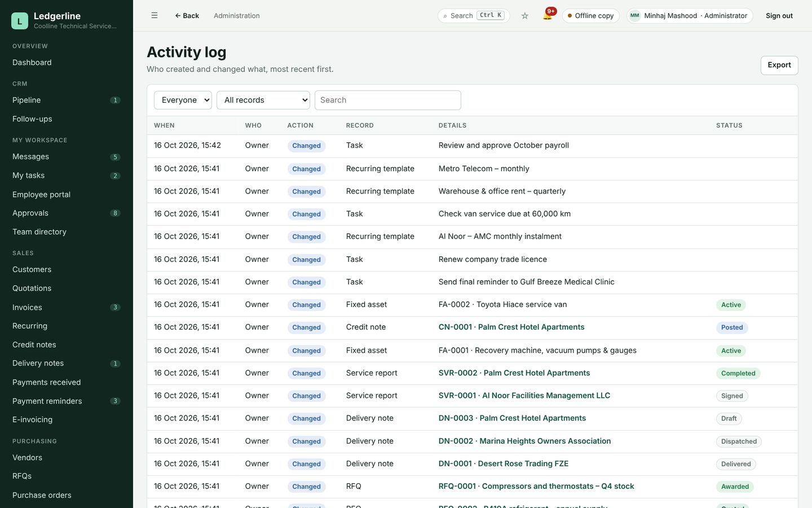Open Credit notes in the sidebar
Screen dimensions: 812x508
pyautogui.click(x=67, y=345)
